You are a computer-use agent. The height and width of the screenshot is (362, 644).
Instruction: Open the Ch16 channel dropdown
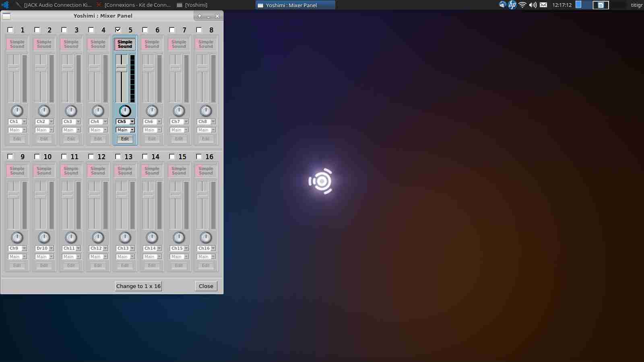click(x=206, y=248)
